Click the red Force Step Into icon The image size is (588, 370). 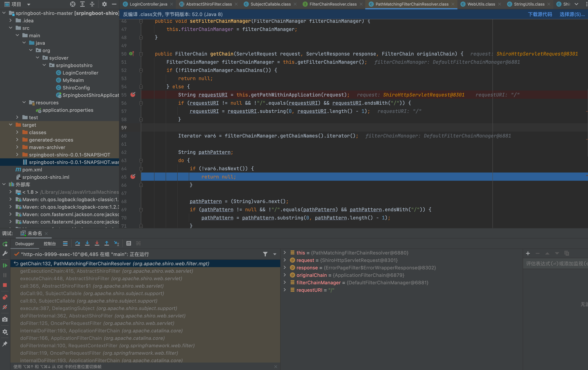(x=97, y=243)
